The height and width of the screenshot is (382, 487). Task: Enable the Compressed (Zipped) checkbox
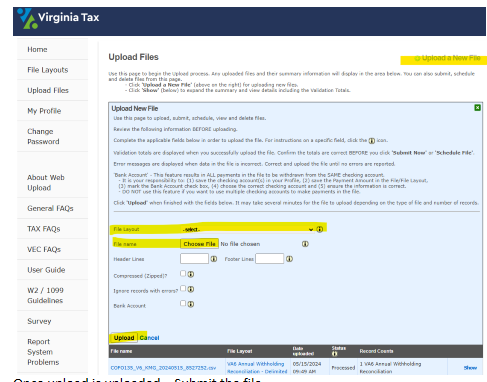click(x=183, y=273)
